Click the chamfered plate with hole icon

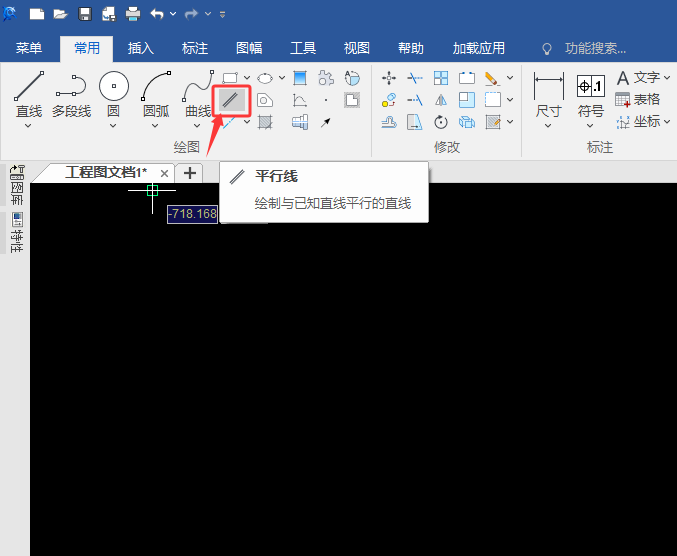click(265, 101)
